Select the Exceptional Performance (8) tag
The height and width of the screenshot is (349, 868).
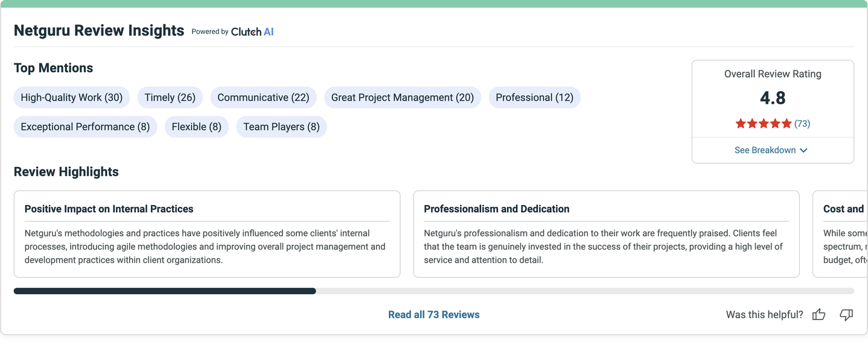pos(85,127)
